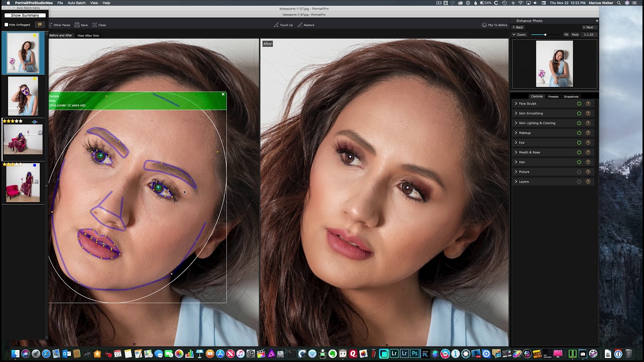Expand Skin Lighting & Coloring section
Image resolution: width=644 pixels, height=362 pixels.
516,123
